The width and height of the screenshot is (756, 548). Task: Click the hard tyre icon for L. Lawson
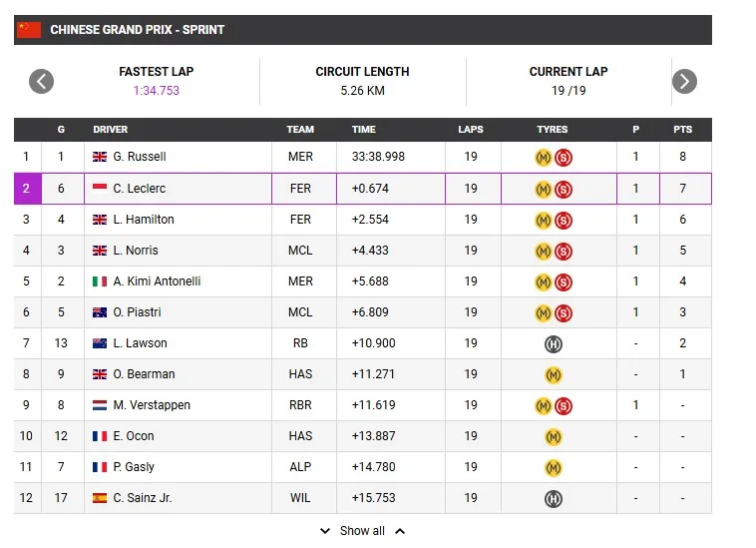click(x=553, y=343)
